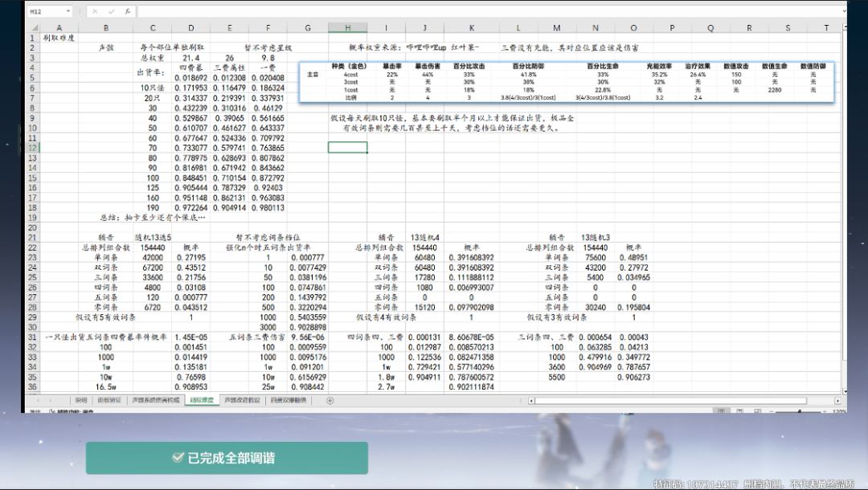
Task: Open the Name Box dropdown arrow
Action: point(68,11)
